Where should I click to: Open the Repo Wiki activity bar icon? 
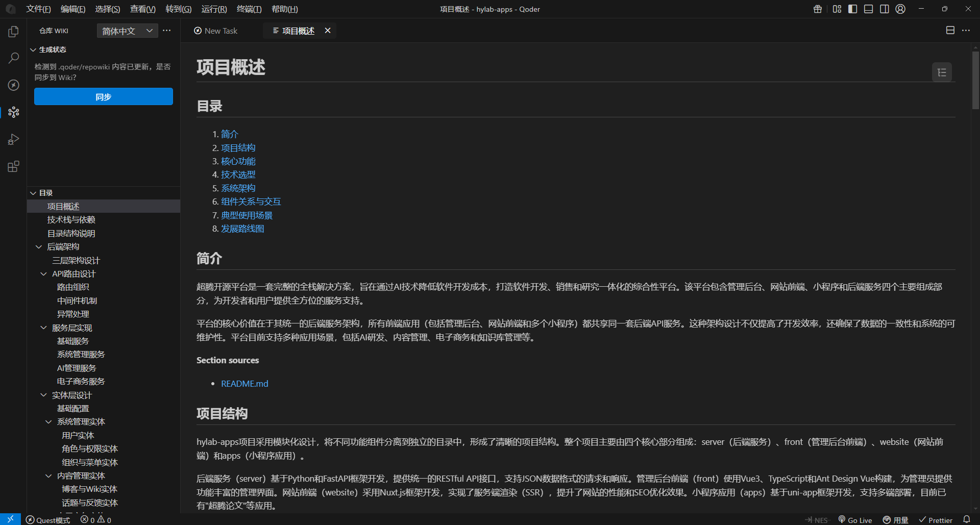point(13,112)
